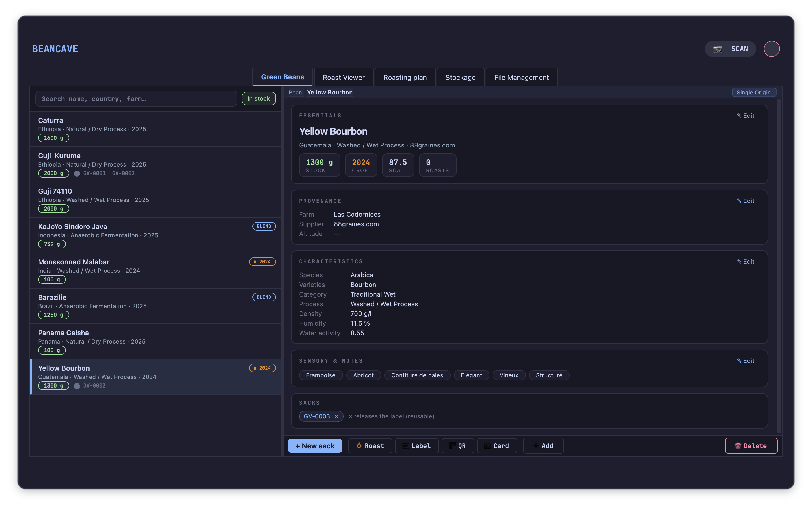Edit the Characteristics section
Image resolution: width=812 pixels, height=509 pixels.
tap(745, 261)
